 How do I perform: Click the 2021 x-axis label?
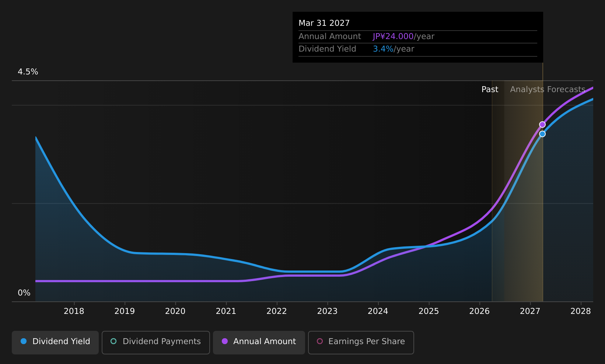coord(226,311)
